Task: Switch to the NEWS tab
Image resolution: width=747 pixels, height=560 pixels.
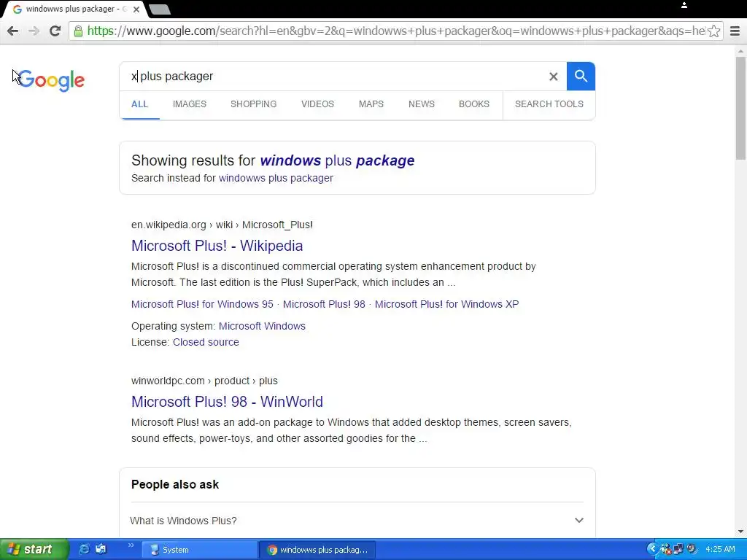Action: [422, 104]
